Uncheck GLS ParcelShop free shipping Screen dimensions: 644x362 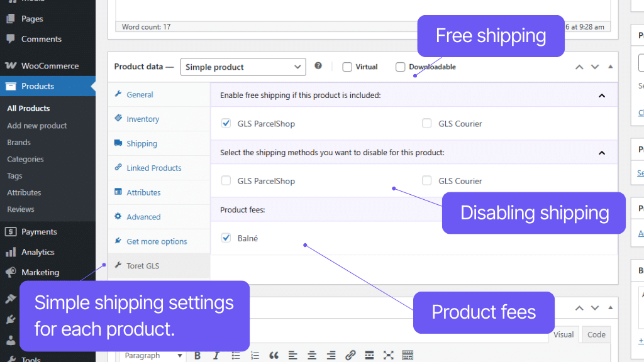pyautogui.click(x=226, y=124)
